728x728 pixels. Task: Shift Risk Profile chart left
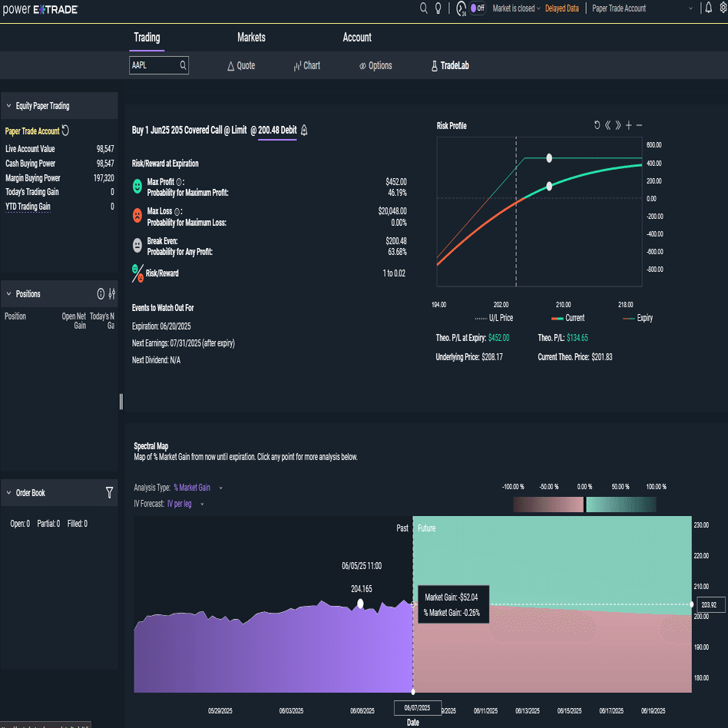[x=607, y=125]
